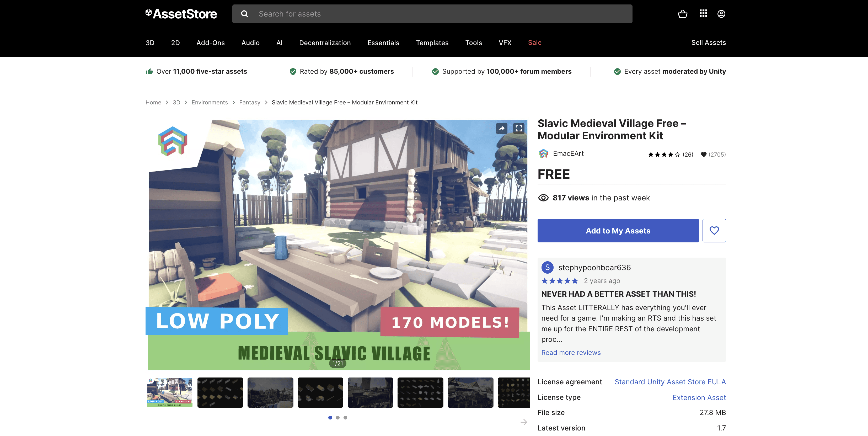The image size is (868, 436).
Task: Add asset to wishlist heart button
Action: (714, 231)
